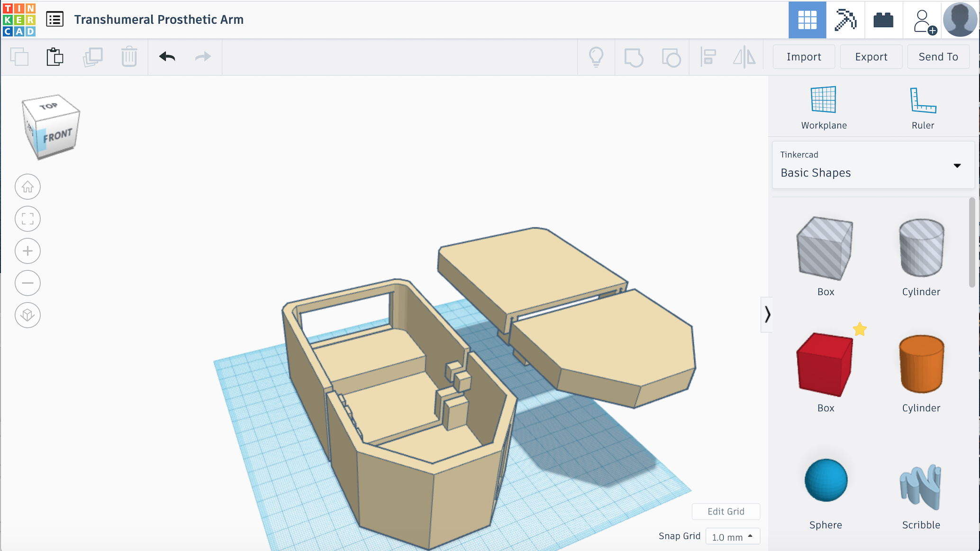Click the Import button
This screenshot has height=551, width=980.
(x=804, y=57)
